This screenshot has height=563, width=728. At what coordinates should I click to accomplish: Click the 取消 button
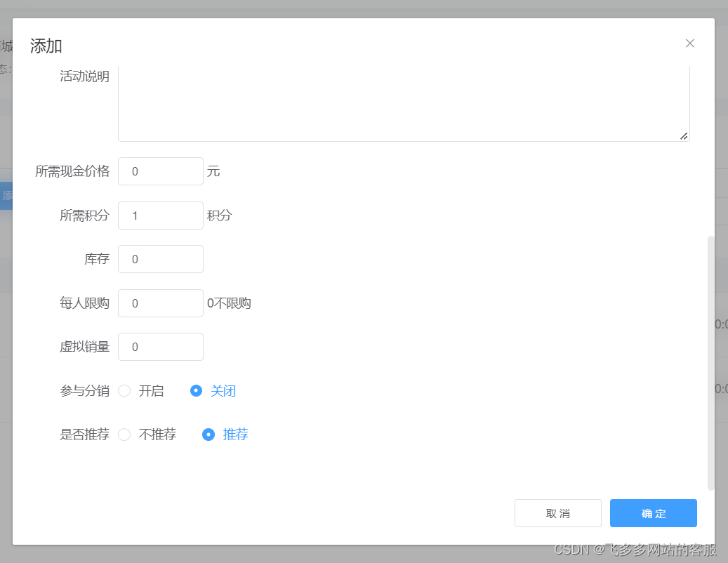[557, 513]
